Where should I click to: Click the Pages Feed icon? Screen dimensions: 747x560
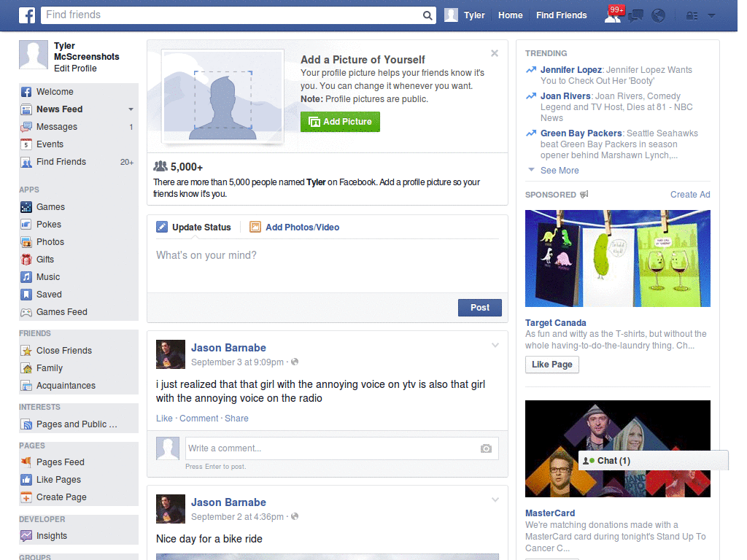click(x=26, y=462)
